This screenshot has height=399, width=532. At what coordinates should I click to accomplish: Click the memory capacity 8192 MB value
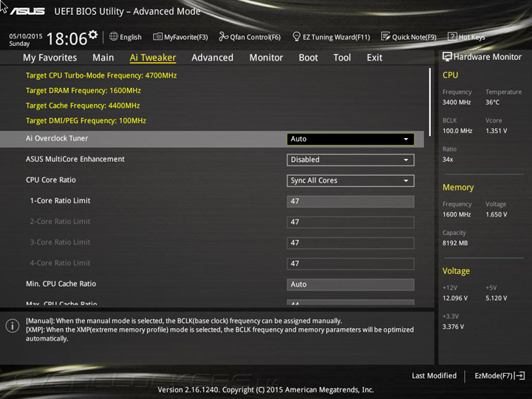[455, 243]
